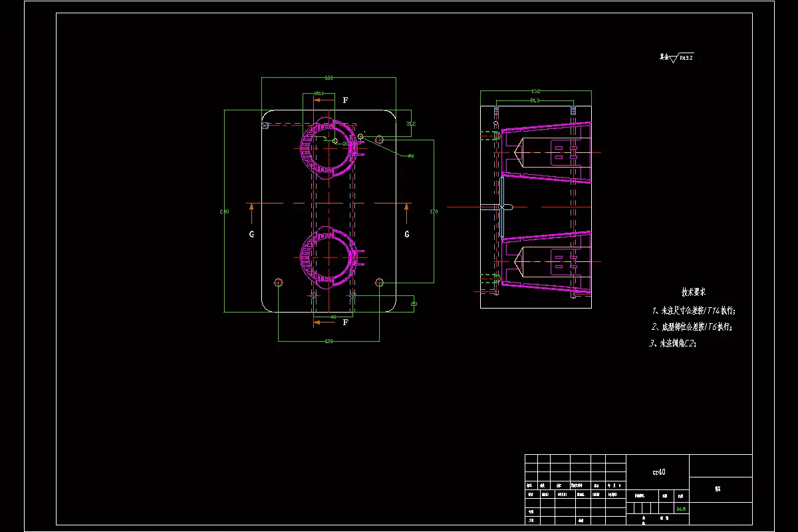The image size is (798, 532).
Task: Click the right orange G section arrow
Action: pos(407,215)
